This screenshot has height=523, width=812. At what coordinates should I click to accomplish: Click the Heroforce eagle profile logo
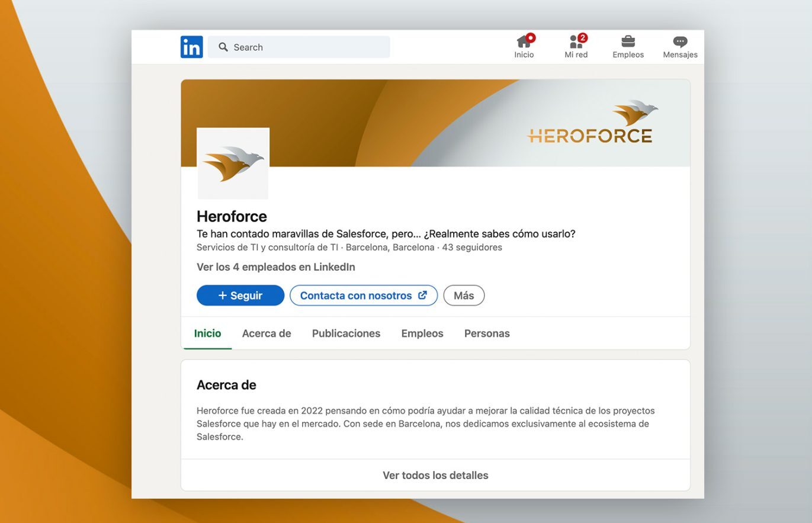(x=233, y=163)
